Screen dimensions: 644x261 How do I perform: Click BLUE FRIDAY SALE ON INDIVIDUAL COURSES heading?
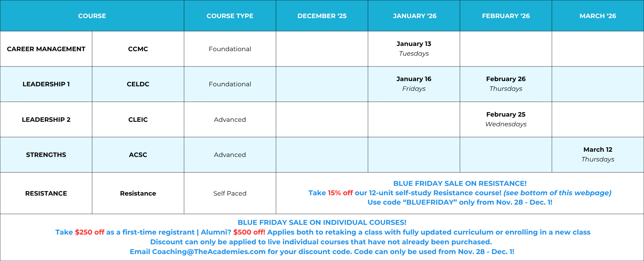coord(322,222)
